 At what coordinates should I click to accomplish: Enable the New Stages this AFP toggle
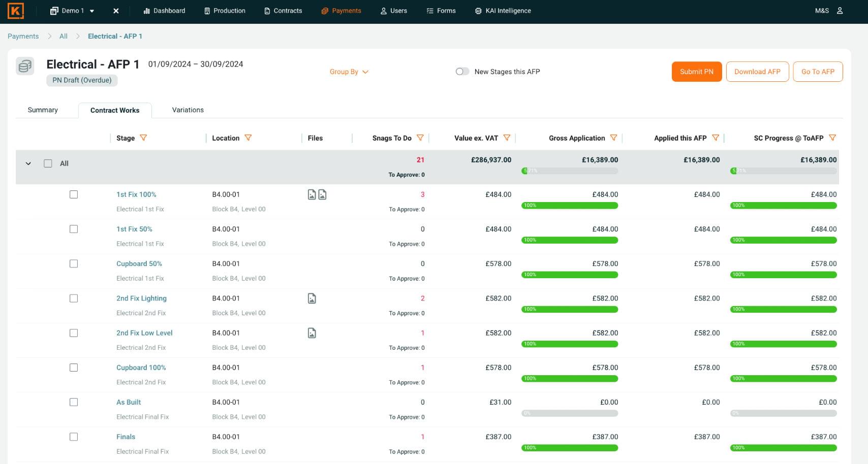point(462,72)
